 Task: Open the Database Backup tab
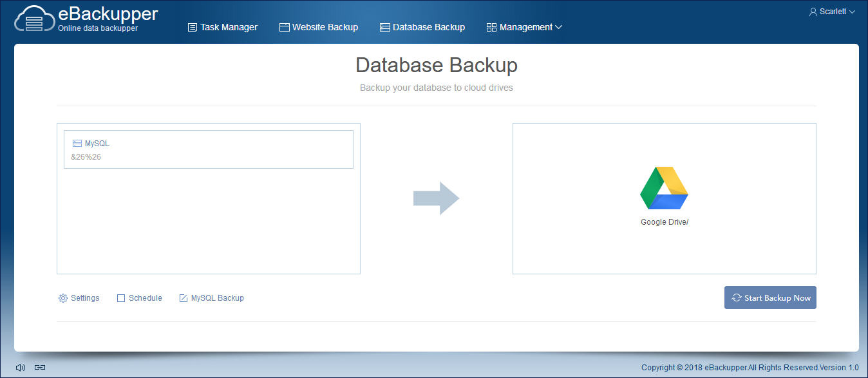click(x=422, y=27)
